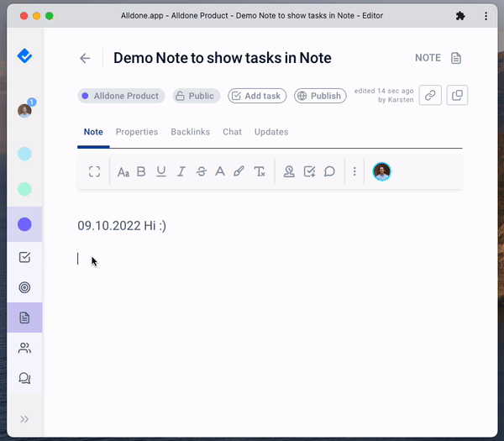The width and height of the screenshot is (504, 441).
Task: Click the NOTE document icon at top right
Action: (456, 58)
